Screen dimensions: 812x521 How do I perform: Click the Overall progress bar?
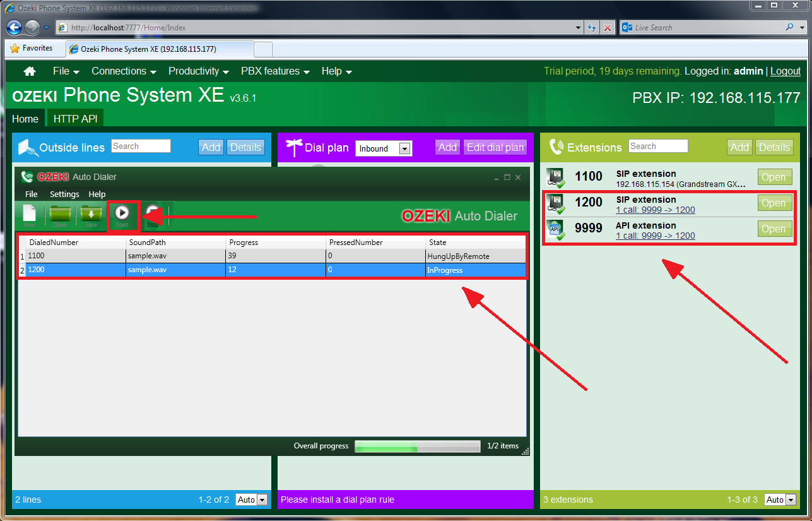click(x=418, y=446)
